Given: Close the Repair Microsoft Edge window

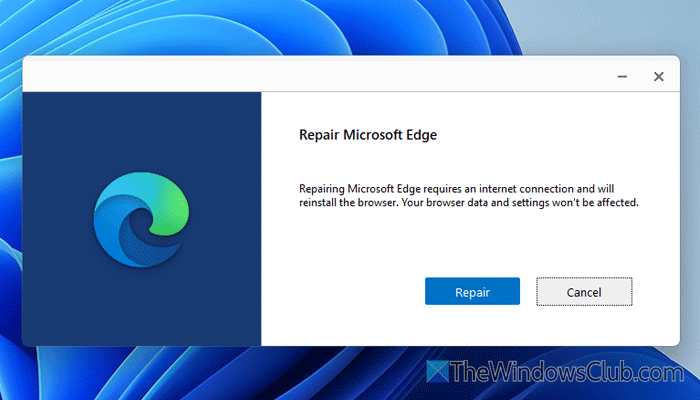Looking at the screenshot, I should click(x=658, y=77).
